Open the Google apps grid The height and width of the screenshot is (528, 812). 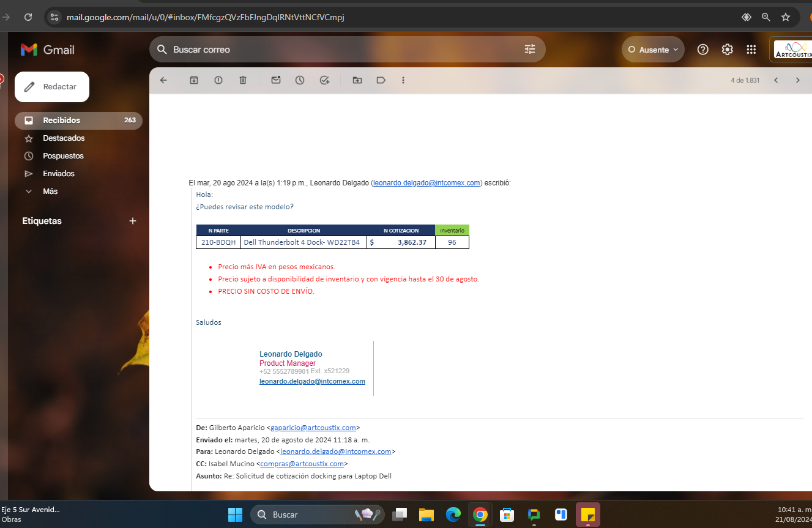[751, 50]
